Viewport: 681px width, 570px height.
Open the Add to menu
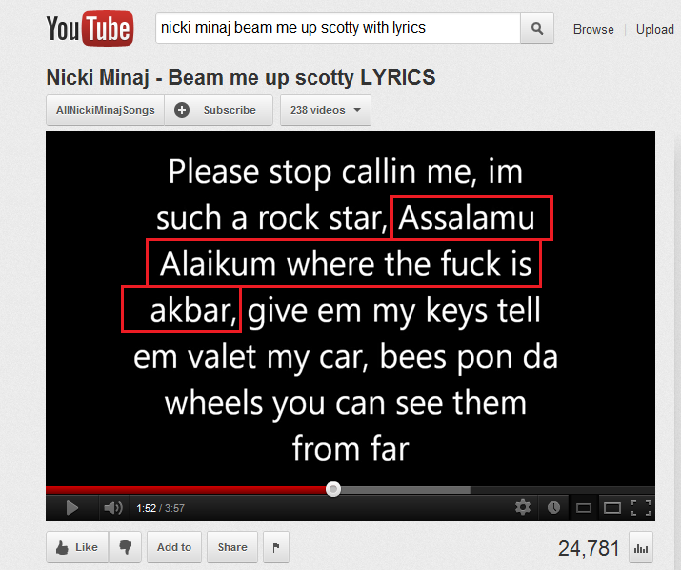pos(174,547)
